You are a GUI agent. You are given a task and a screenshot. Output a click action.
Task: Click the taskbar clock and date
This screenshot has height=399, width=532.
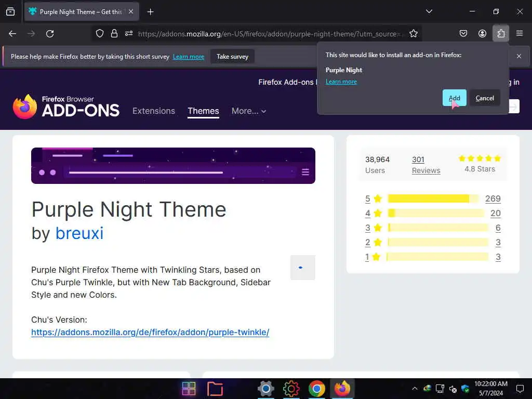click(x=490, y=389)
